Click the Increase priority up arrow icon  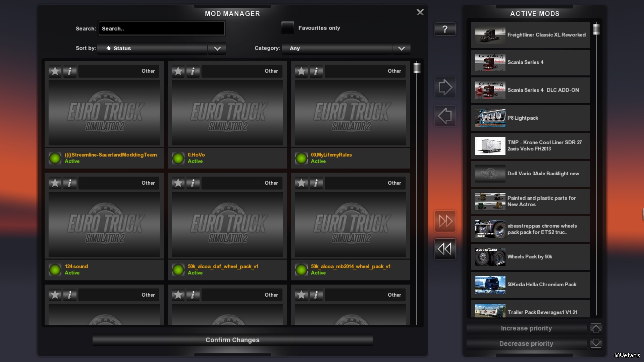(x=596, y=328)
